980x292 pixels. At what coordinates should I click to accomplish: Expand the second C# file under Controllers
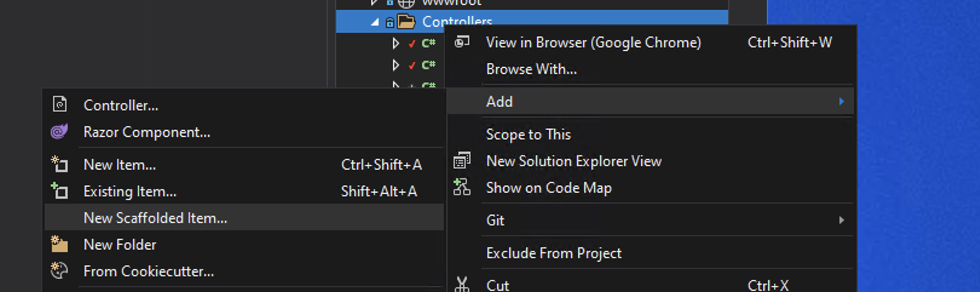[396, 65]
